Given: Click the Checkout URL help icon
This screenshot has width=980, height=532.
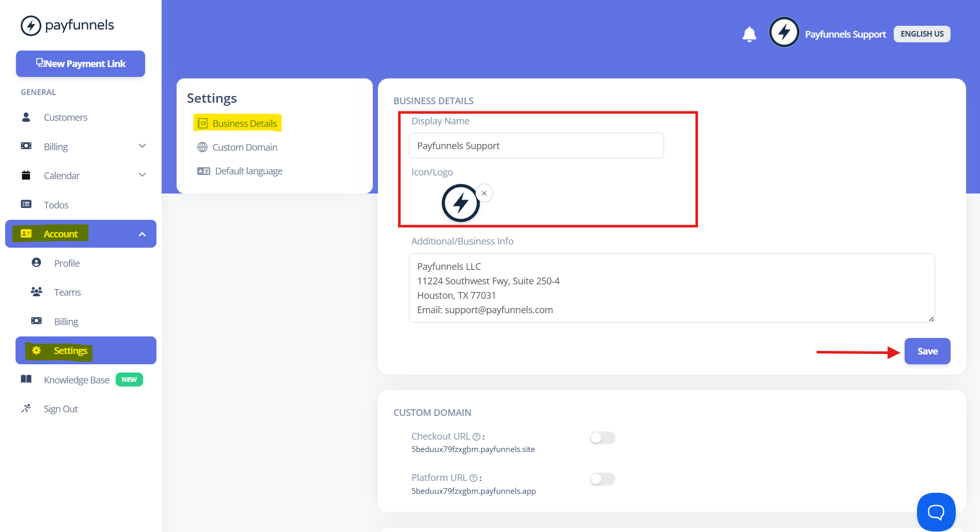Looking at the screenshot, I should 477,437.
